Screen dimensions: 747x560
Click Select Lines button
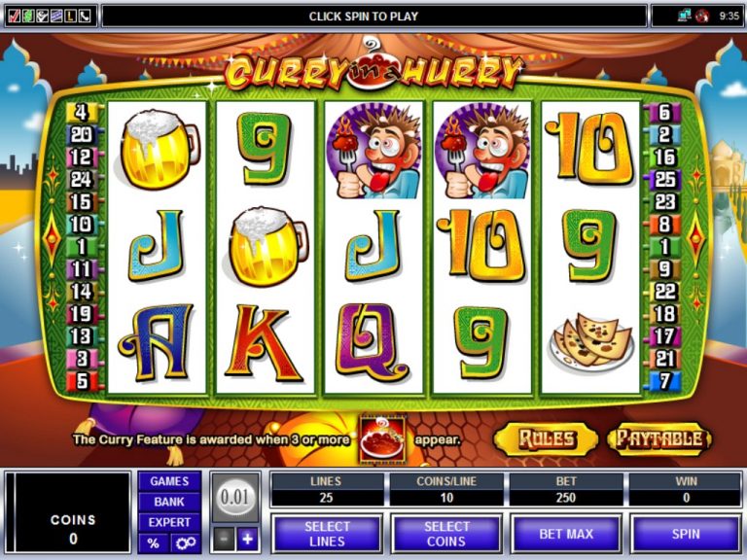[327, 534]
